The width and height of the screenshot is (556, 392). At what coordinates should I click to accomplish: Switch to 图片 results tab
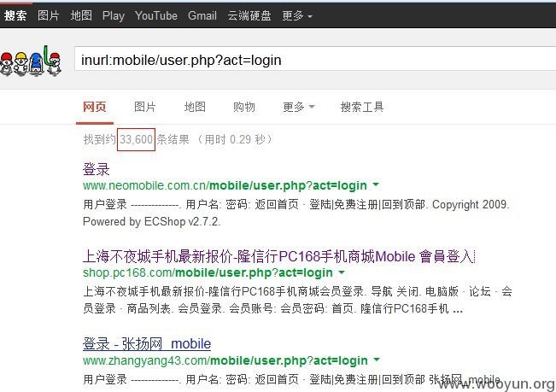pyautogui.click(x=145, y=107)
